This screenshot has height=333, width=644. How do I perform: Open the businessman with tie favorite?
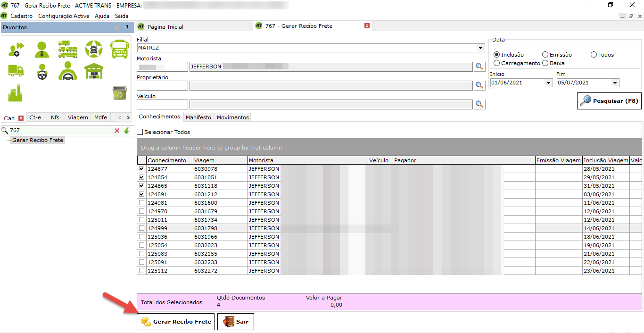(42, 49)
